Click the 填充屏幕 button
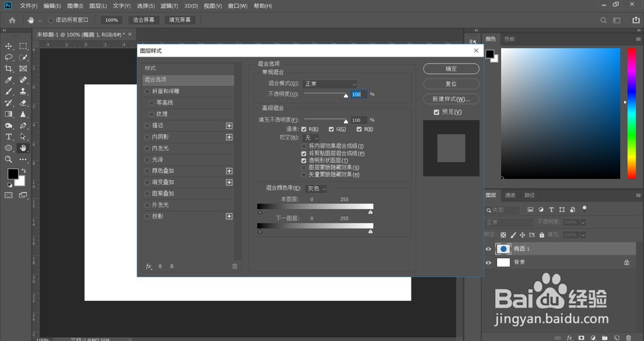Viewport: 644px width, 341px height. [x=180, y=20]
